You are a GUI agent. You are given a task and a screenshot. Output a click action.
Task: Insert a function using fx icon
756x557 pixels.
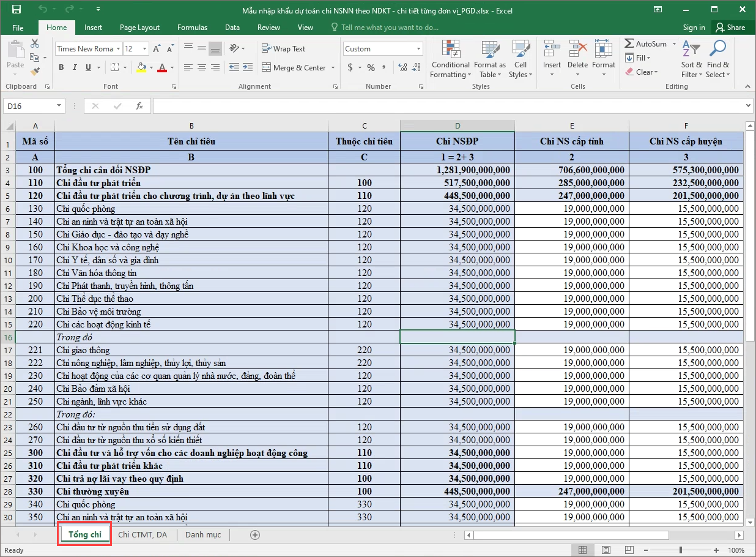tap(139, 106)
